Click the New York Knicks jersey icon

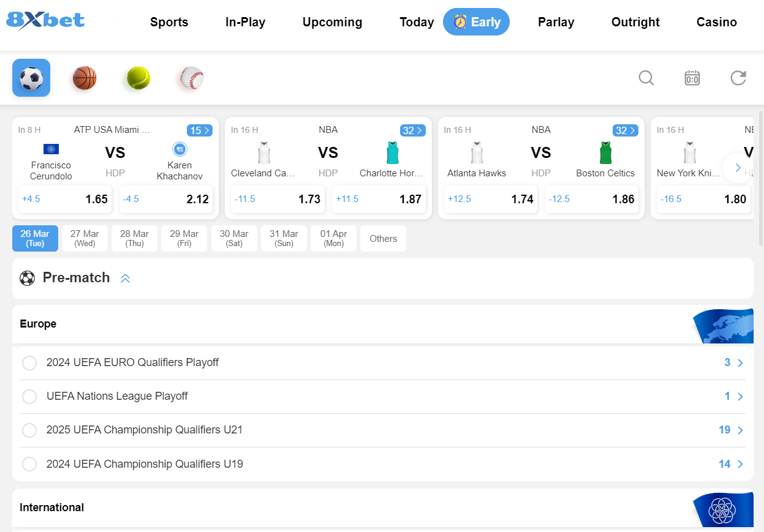(690, 152)
